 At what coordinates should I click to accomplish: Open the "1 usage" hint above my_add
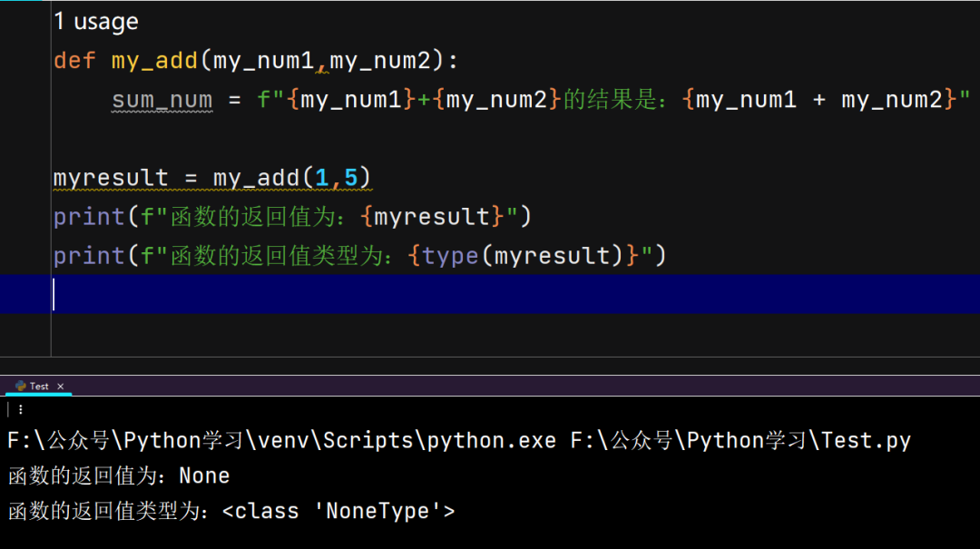pos(95,20)
